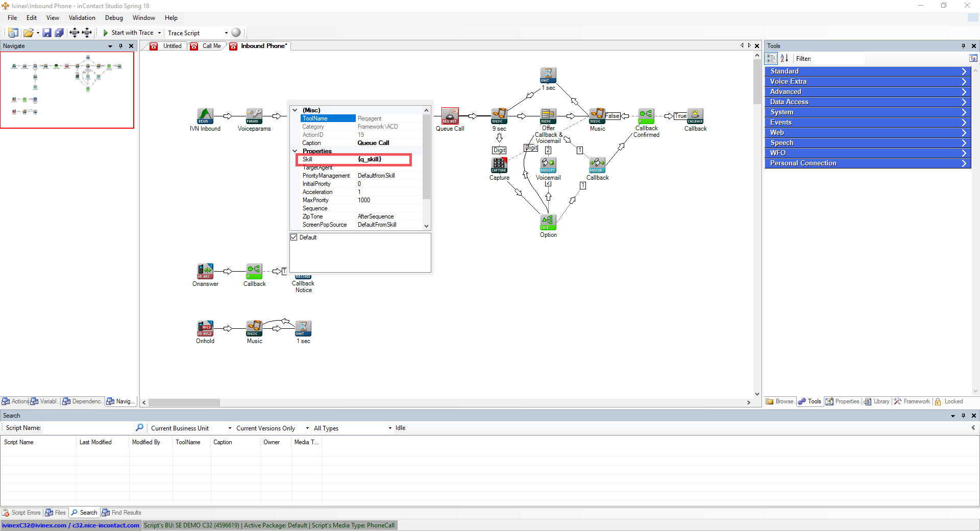Expand the Standard tools category

[867, 71]
